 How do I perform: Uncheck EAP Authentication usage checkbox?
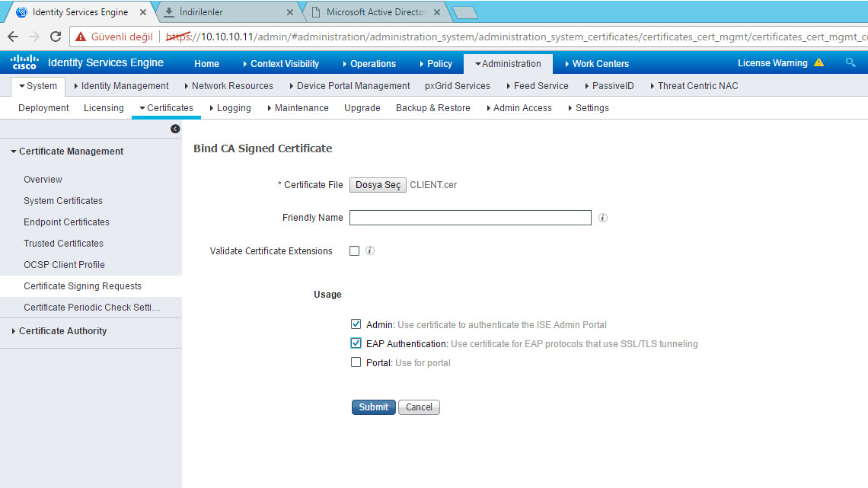[x=356, y=343]
